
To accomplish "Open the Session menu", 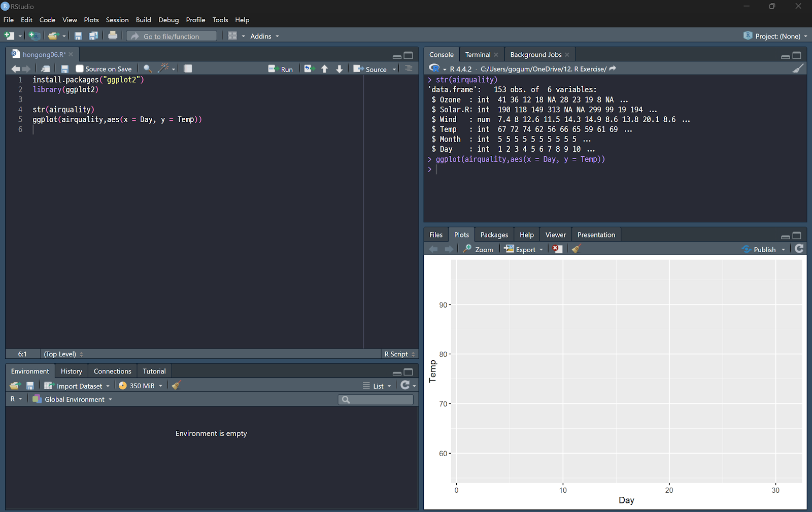I will pos(117,20).
